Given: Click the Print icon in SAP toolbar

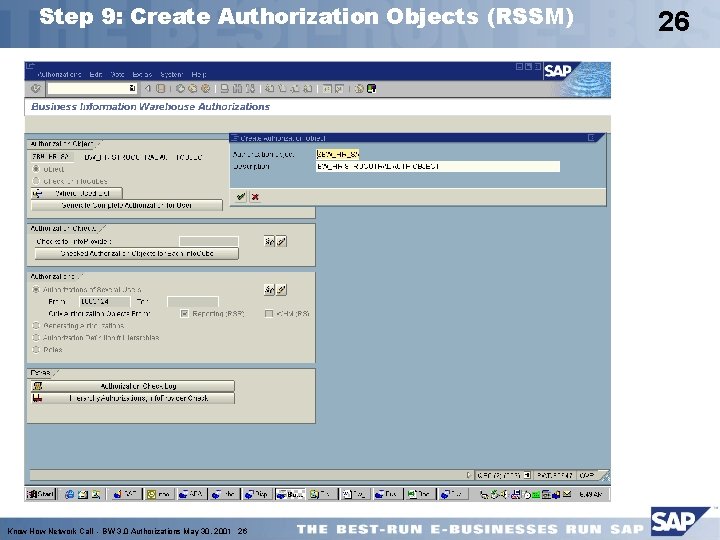Looking at the screenshot, I should (x=225, y=89).
